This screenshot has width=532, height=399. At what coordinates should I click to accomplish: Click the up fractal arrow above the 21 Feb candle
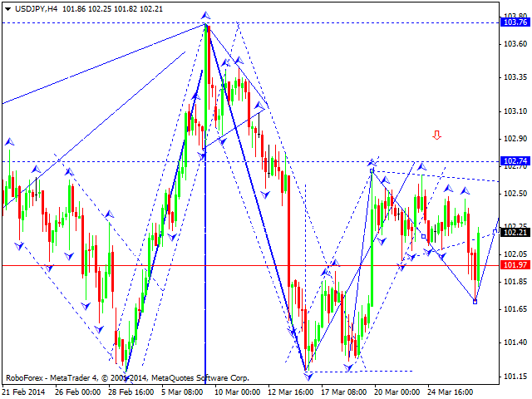[9, 141]
